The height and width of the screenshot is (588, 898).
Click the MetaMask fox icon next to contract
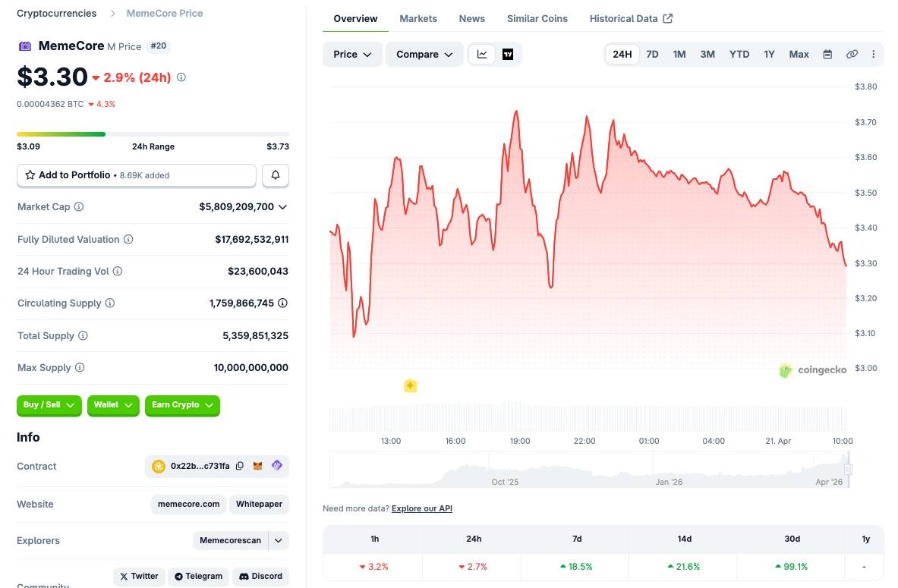[258, 466]
